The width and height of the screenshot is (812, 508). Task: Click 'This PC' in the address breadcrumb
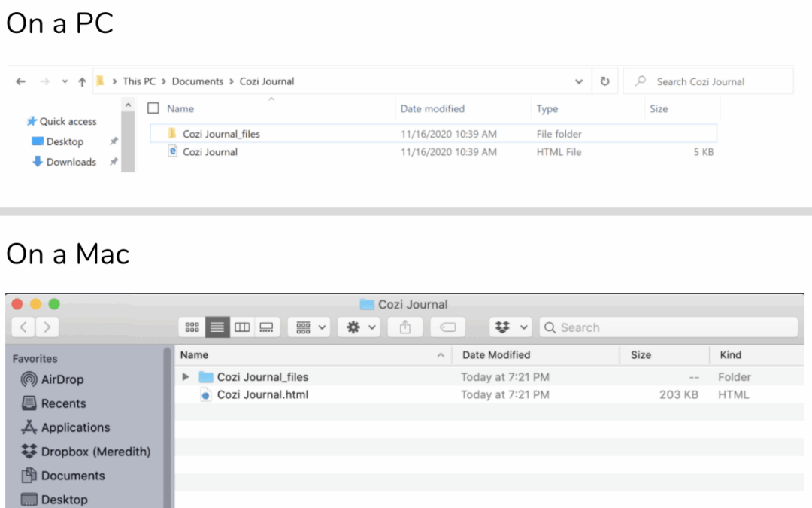[139, 81]
